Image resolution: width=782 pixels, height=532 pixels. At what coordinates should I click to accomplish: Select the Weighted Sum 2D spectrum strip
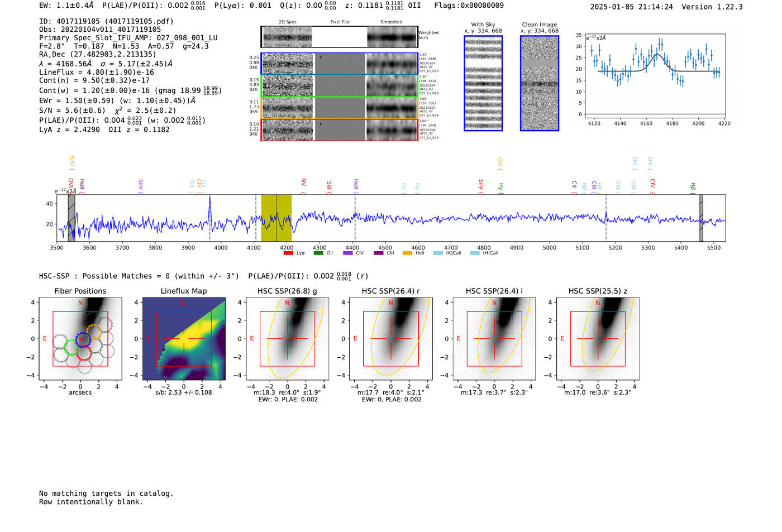[339, 37]
